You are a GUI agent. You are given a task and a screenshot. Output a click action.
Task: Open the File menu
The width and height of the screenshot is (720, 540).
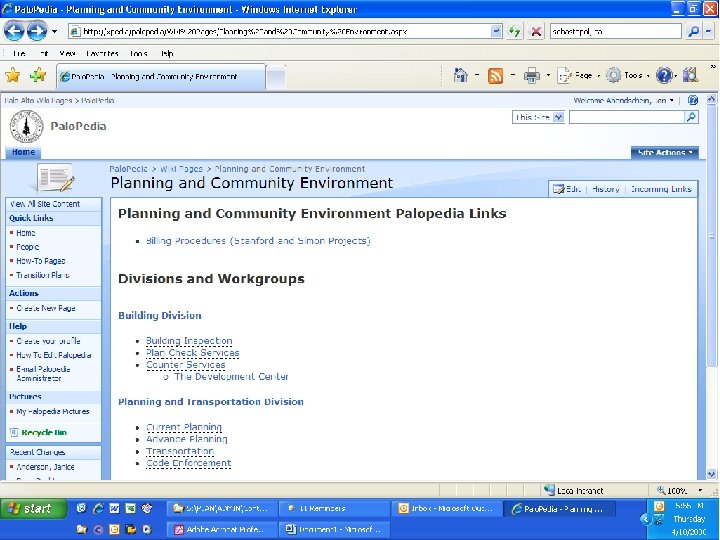[19, 53]
